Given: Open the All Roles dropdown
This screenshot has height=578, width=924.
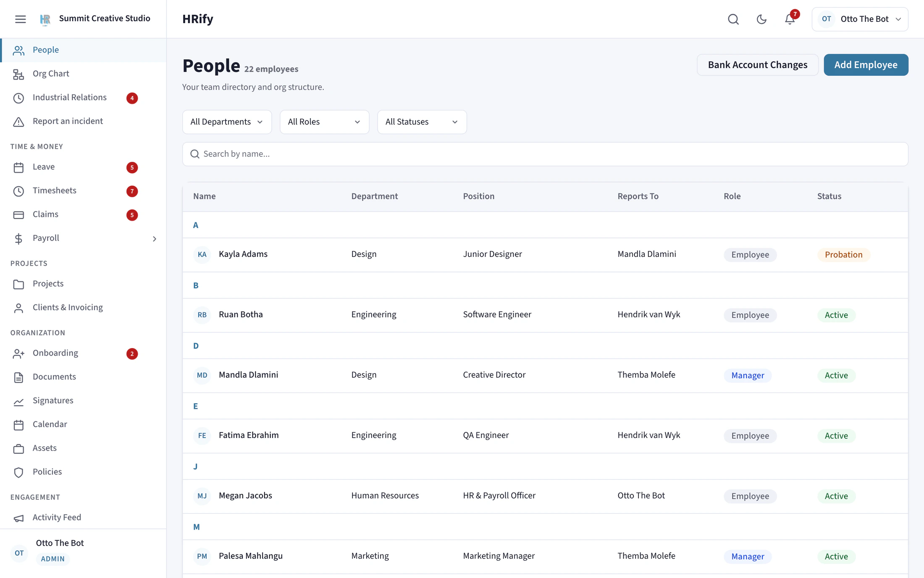Looking at the screenshot, I should (x=324, y=122).
